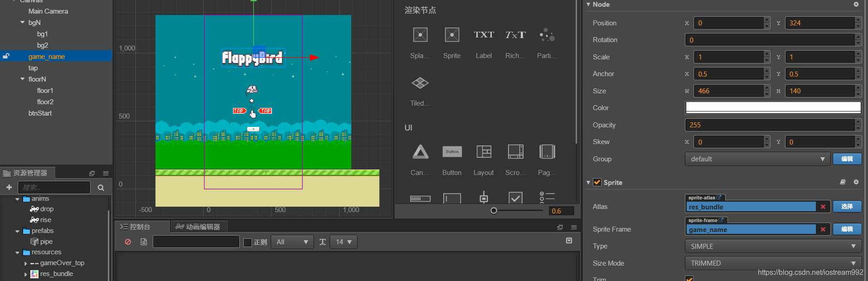Expand the gameOver_top asset
868x281 pixels.
point(25,263)
